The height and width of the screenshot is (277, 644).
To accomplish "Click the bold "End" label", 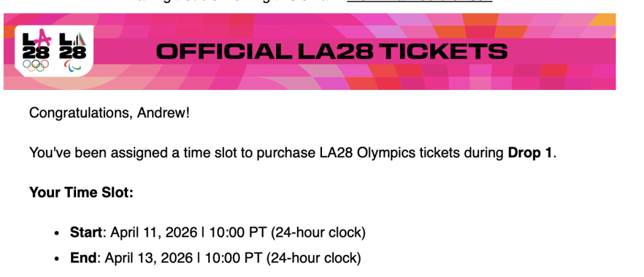I will tap(84, 257).
